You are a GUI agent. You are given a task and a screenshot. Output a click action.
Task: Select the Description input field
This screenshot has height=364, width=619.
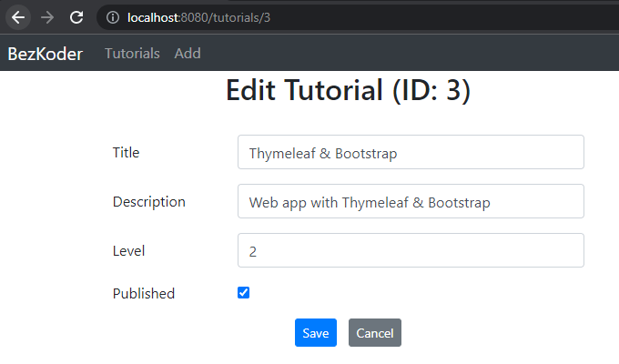tap(410, 202)
